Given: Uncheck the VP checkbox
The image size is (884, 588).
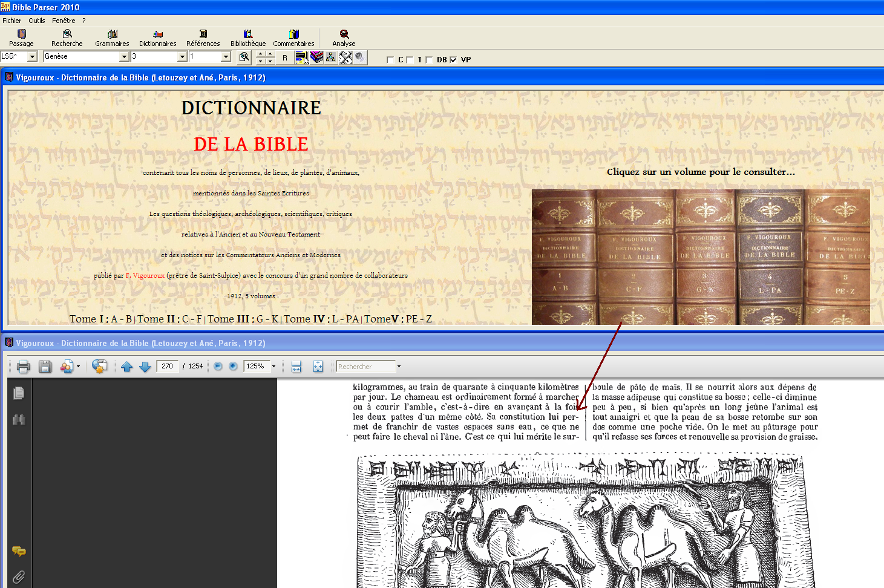Looking at the screenshot, I should click(x=453, y=60).
